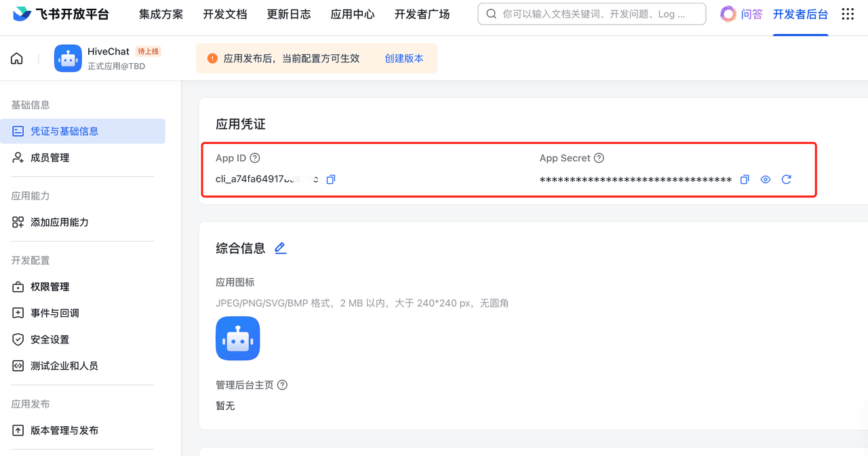868x456 pixels.
Task: Click the search magnifier icon
Action: click(x=492, y=14)
